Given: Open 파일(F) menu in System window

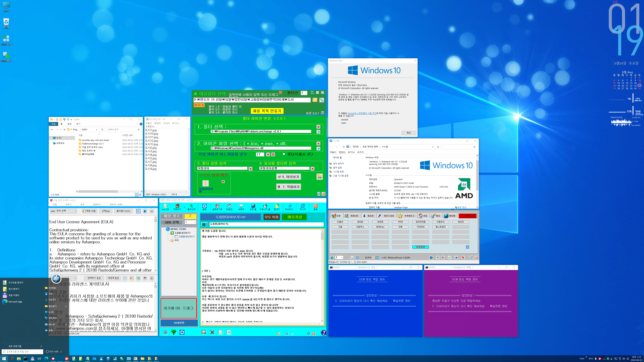Looking at the screenshot, I should coord(333,152).
